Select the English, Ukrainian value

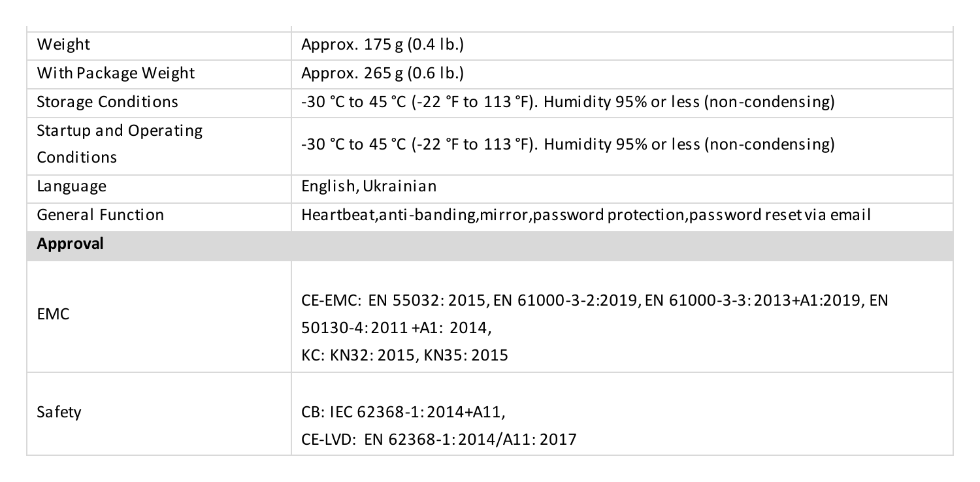(368, 187)
